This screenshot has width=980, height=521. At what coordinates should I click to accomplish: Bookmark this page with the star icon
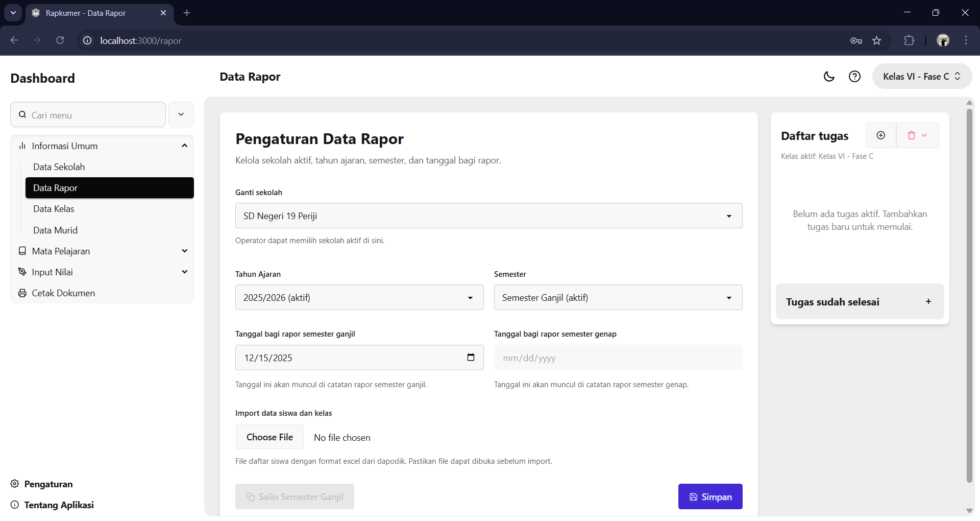click(x=876, y=41)
